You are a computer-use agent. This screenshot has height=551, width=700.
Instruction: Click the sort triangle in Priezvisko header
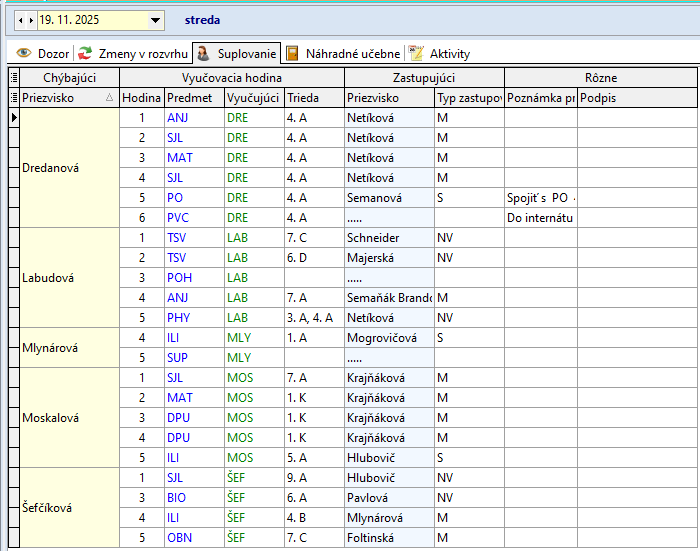coord(109,98)
